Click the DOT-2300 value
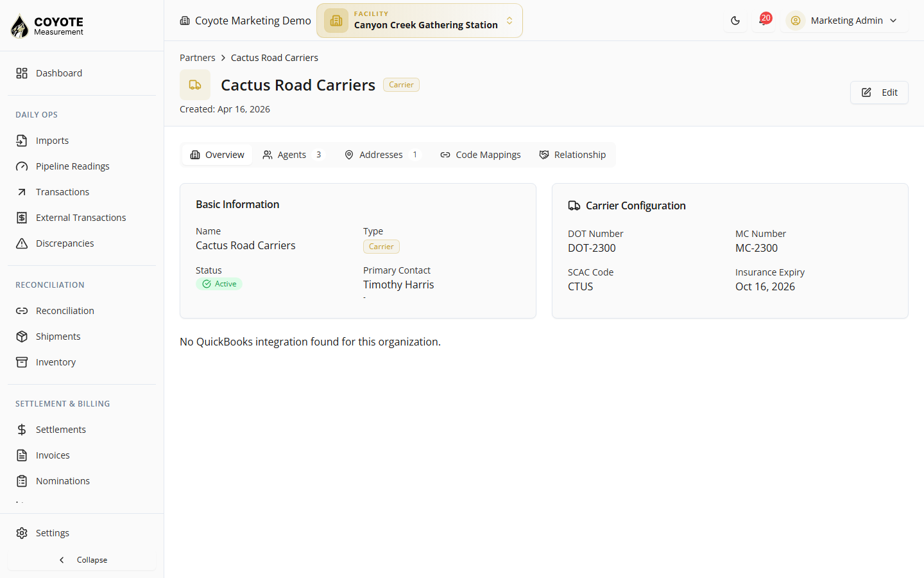 (592, 248)
